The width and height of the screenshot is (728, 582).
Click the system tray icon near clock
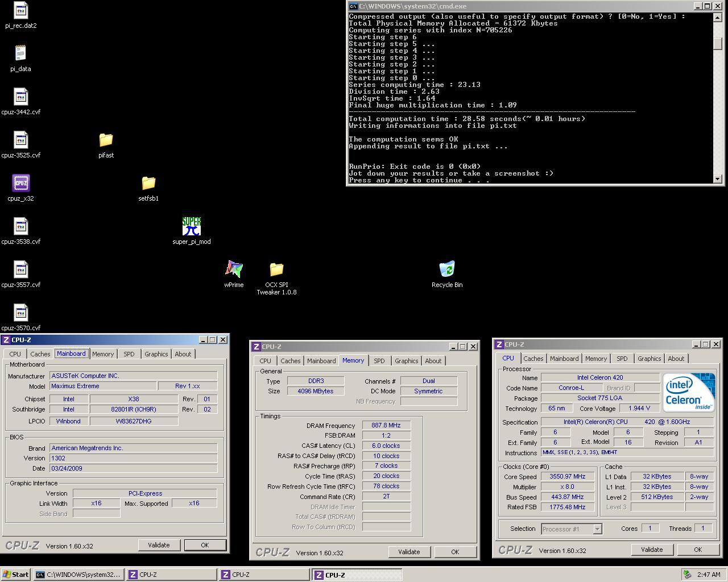688,575
